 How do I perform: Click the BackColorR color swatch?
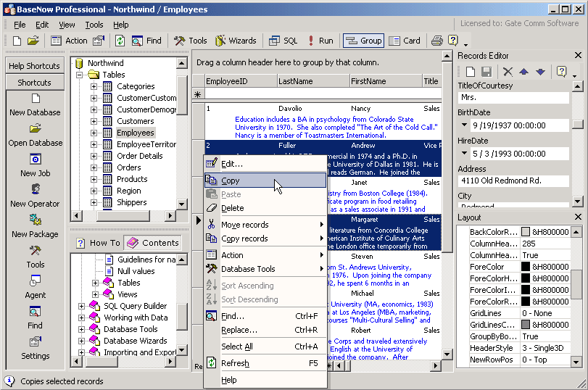click(x=525, y=232)
